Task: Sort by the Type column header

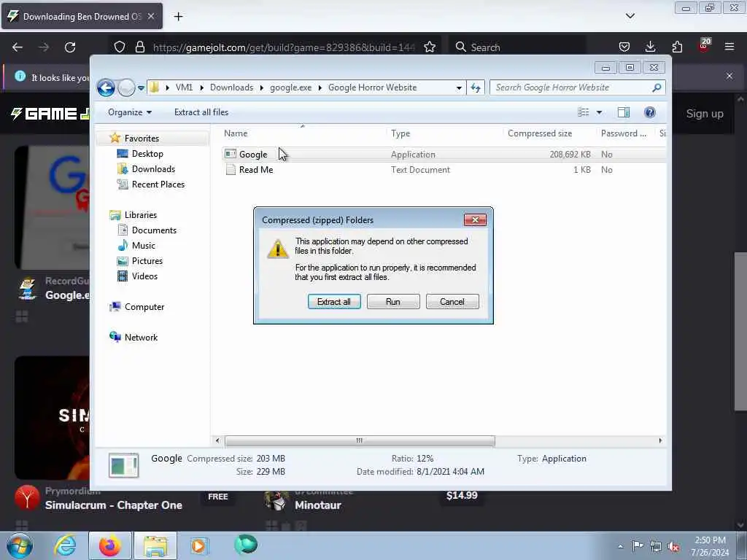Action: tap(400, 134)
